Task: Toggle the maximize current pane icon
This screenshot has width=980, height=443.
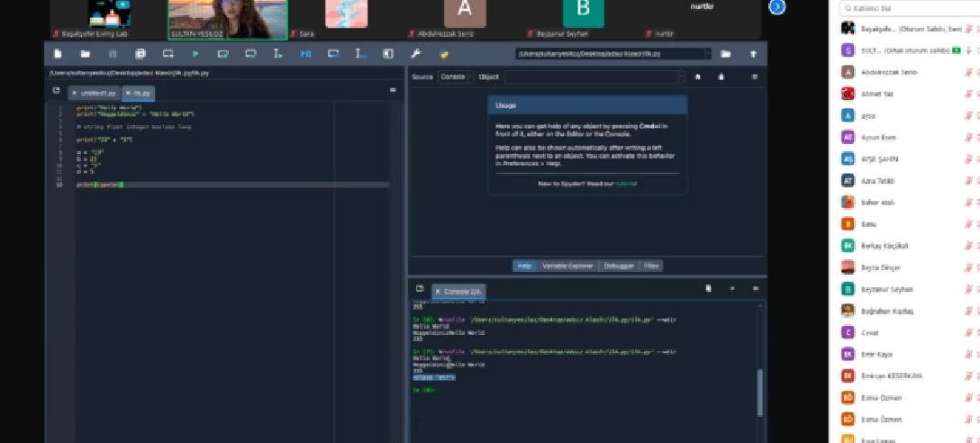Action: pyautogui.click(x=388, y=54)
